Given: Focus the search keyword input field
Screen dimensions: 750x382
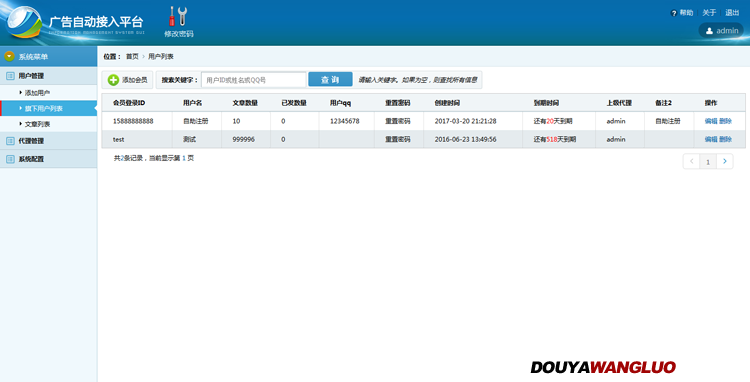Looking at the screenshot, I should click(254, 80).
